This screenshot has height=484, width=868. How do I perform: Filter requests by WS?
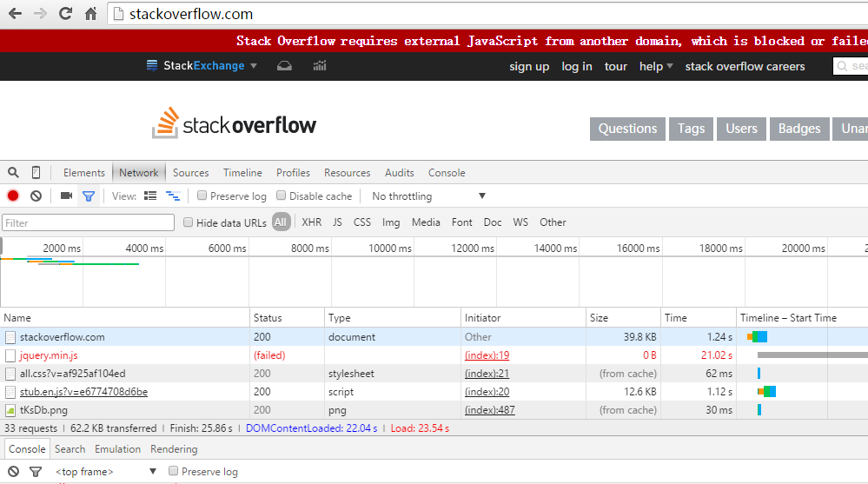tap(520, 222)
